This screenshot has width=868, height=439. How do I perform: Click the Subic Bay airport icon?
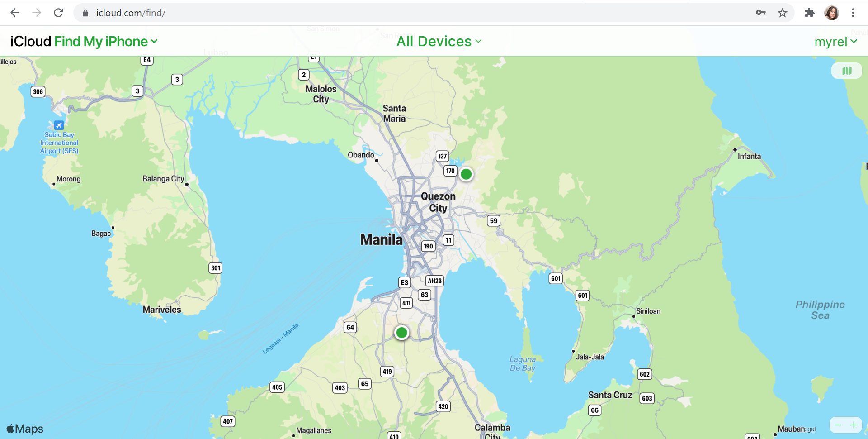pyautogui.click(x=59, y=125)
